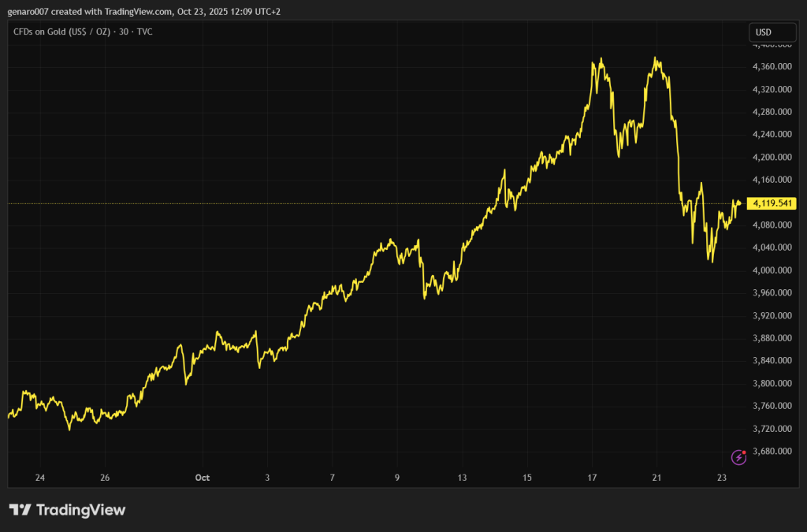Click the 17 date on time axis
807x532 pixels.
click(x=592, y=478)
